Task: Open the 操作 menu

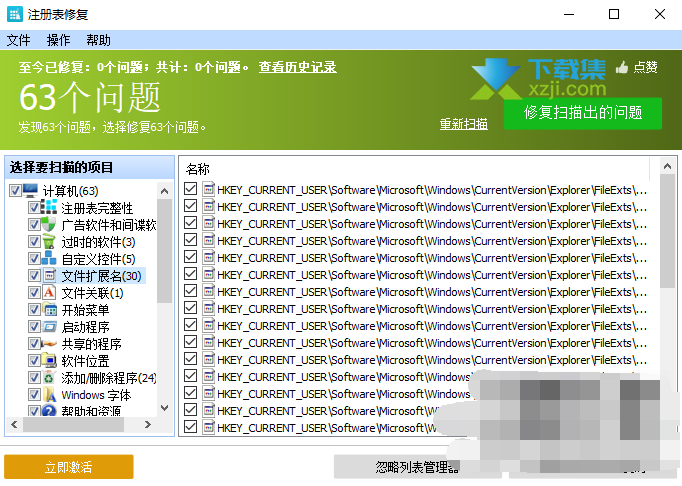Action: (58, 40)
